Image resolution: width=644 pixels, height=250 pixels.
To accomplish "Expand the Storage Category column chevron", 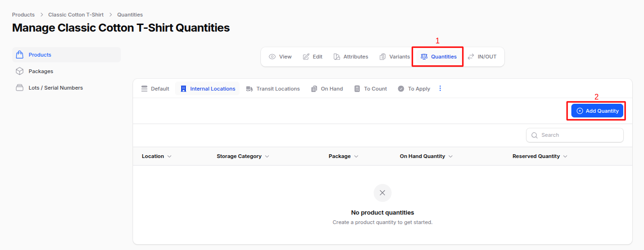I will click(x=267, y=156).
